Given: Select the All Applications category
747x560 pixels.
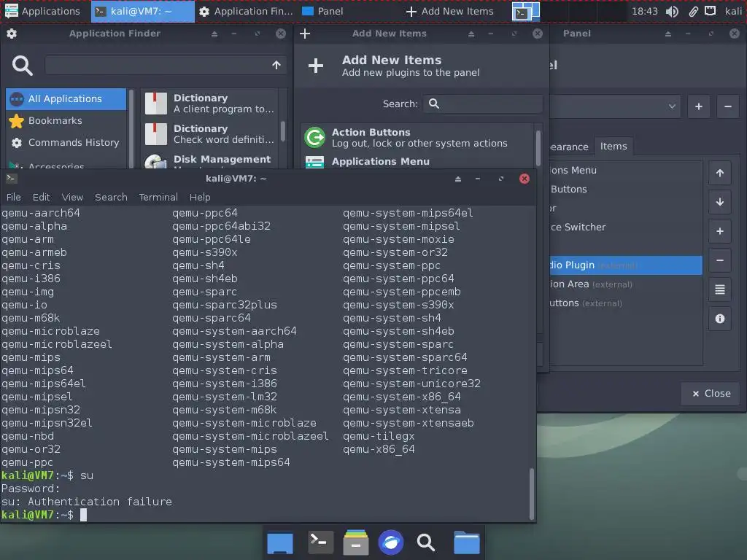Looking at the screenshot, I should tap(66, 98).
